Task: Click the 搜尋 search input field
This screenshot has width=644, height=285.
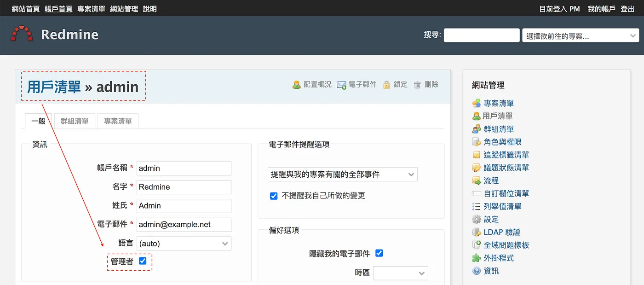Action: [482, 35]
